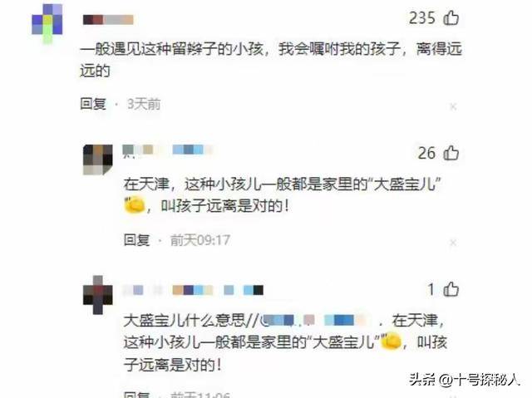The image size is (532, 398).
Task: Open the avatar of the 大盛宝儿什么意思 commenter
Action: point(98,295)
